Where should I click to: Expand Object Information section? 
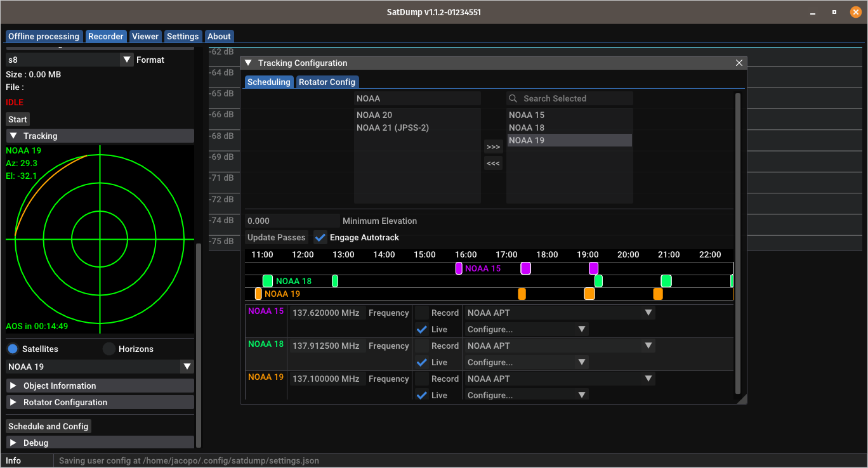pos(100,386)
